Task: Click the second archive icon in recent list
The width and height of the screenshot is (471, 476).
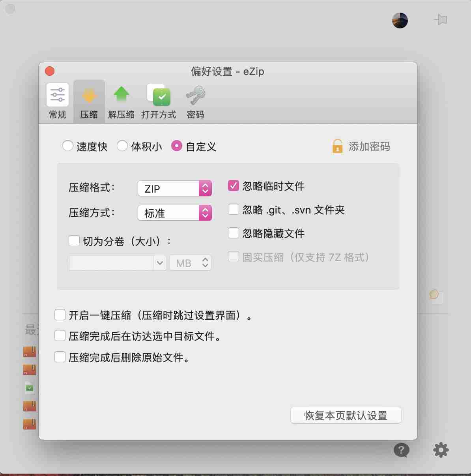Action: [x=30, y=369]
